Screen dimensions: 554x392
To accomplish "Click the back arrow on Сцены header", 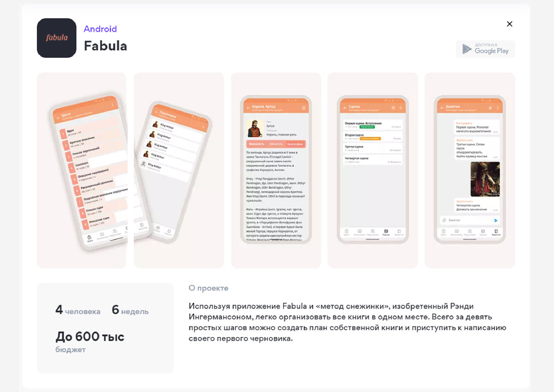I will pos(344,108).
